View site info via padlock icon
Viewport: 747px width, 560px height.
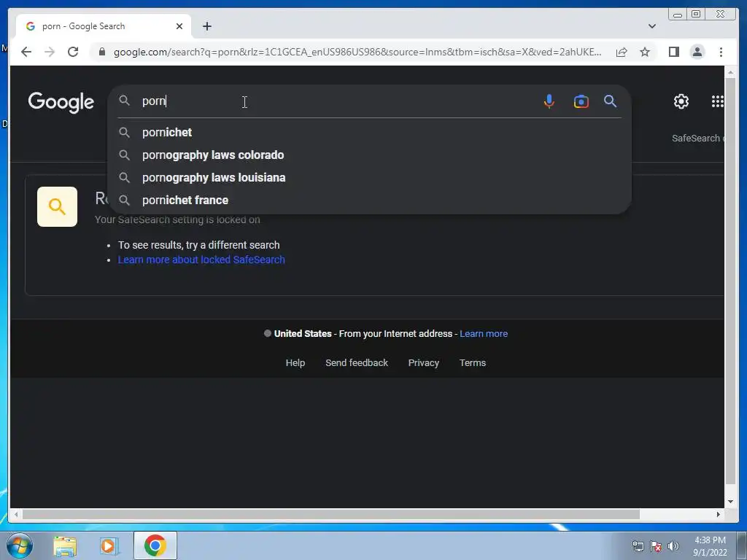coord(102,52)
